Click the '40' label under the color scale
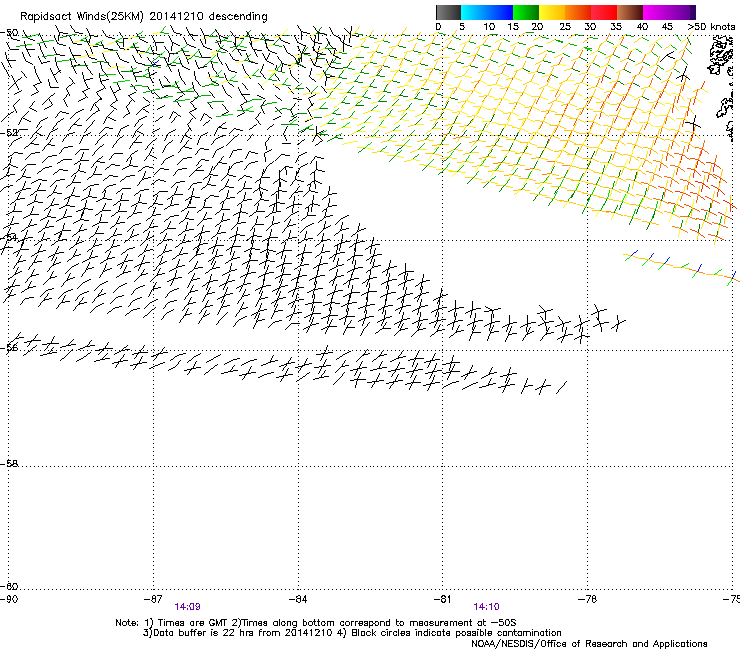This screenshot has height=650, width=740. click(642, 26)
